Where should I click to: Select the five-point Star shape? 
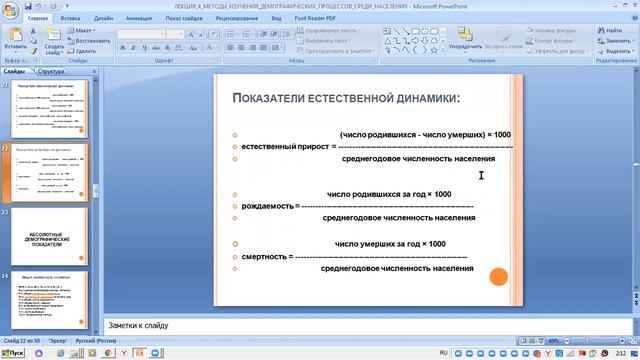(x=434, y=50)
